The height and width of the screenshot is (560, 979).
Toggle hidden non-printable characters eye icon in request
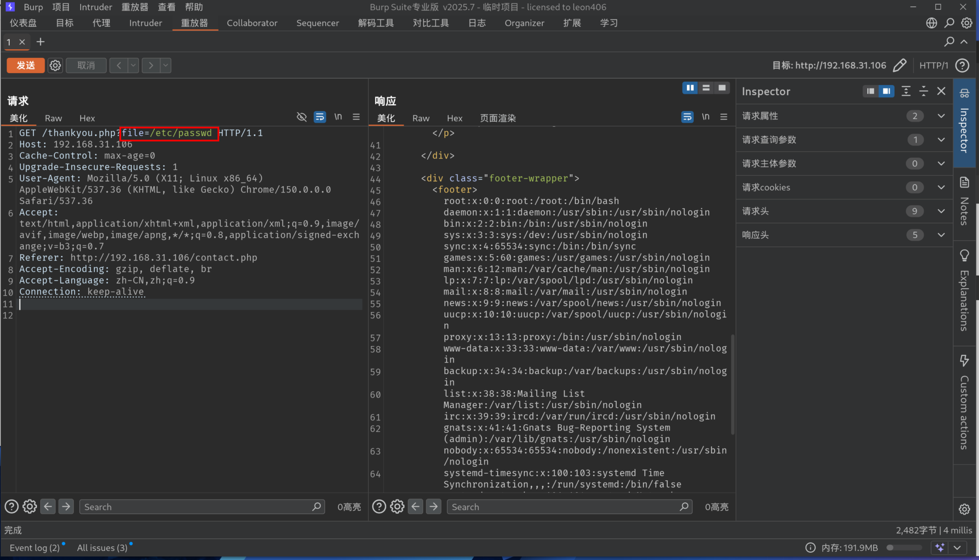coord(302,116)
